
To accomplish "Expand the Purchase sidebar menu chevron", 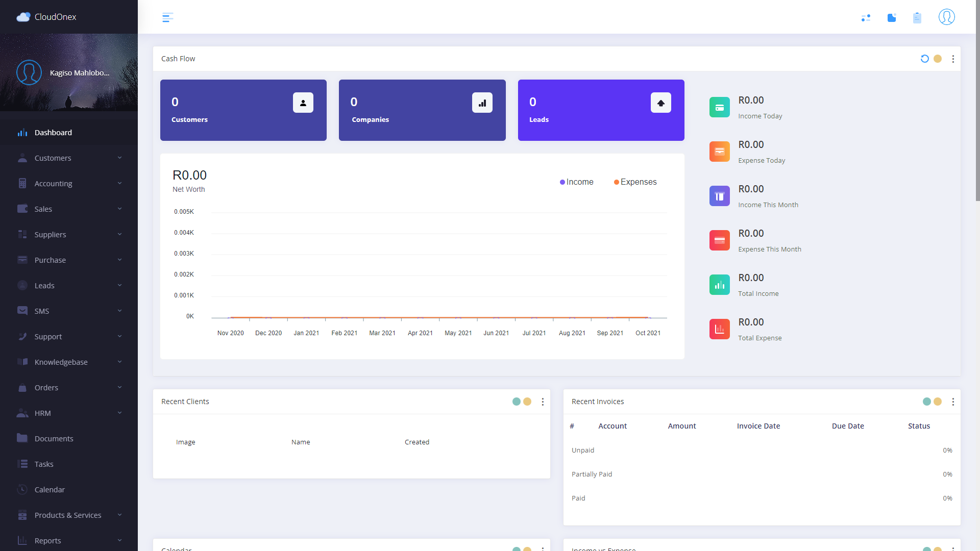I will coord(119,260).
